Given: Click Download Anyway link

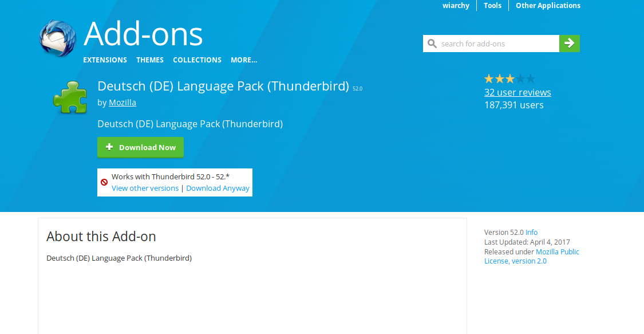Looking at the screenshot, I should point(218,188).
